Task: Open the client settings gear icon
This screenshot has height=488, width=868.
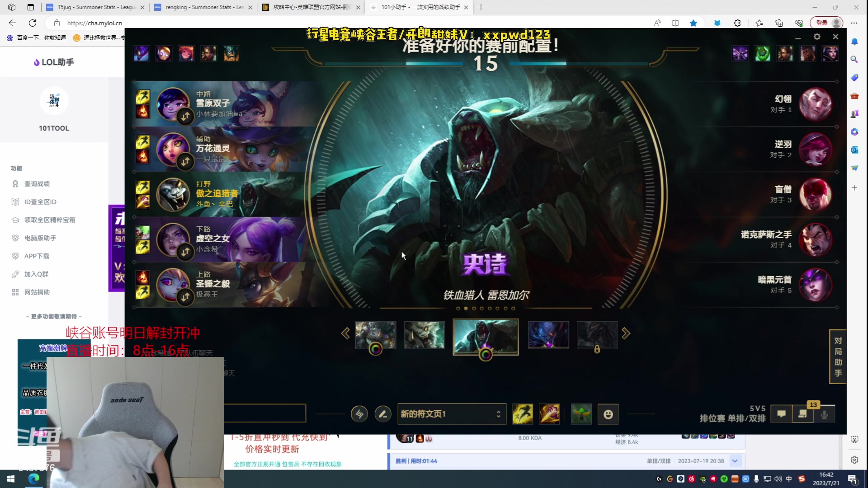Action: (817, 37)
